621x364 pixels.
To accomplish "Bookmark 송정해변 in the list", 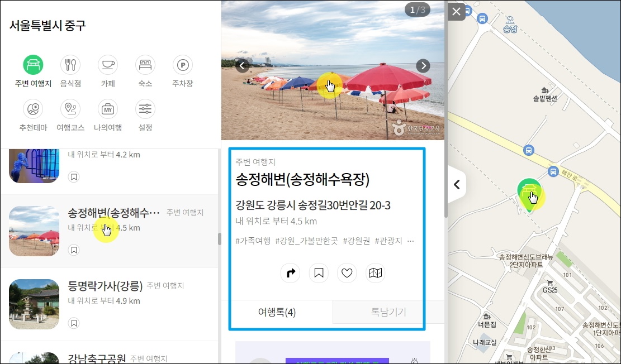I will pos(74,250).
